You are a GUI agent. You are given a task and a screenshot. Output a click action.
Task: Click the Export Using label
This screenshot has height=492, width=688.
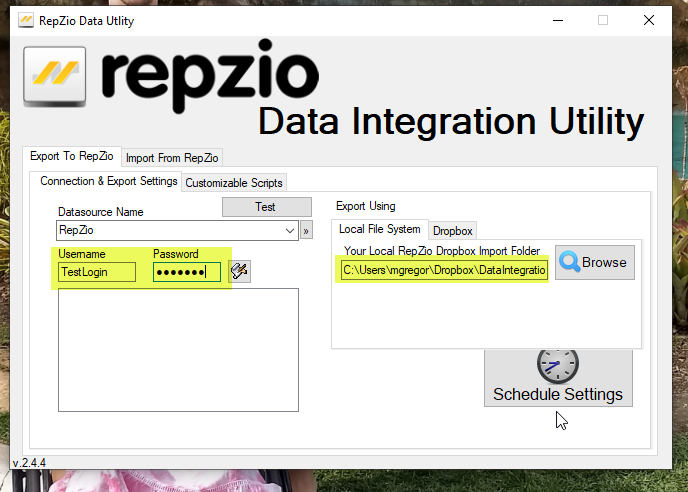tap(366, 206)
